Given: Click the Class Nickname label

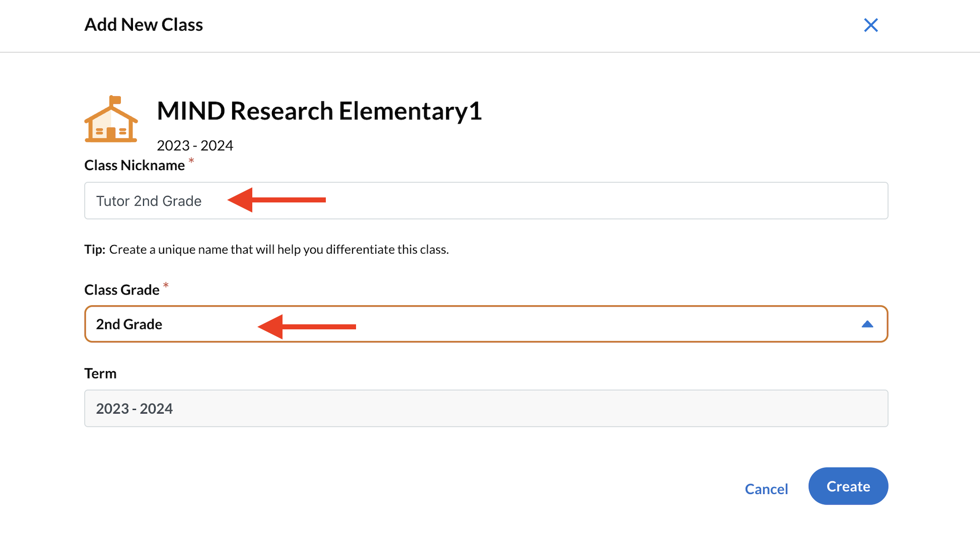Looking at the screenshot, I should [x=135, y=165].
